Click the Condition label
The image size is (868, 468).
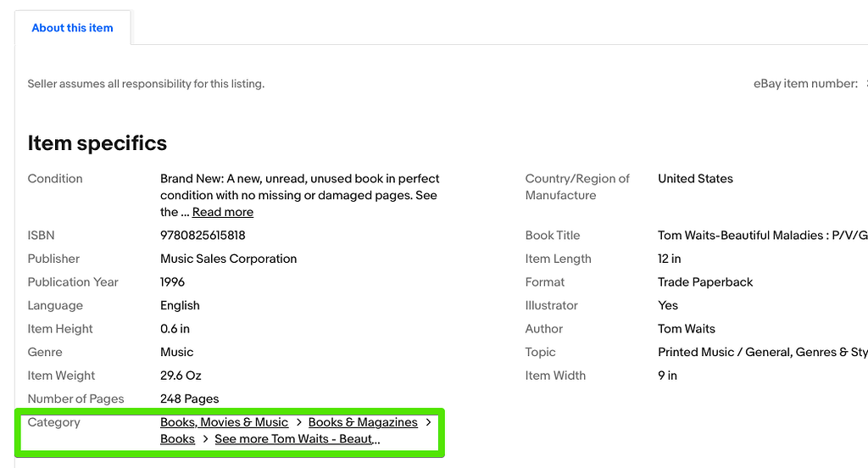(55, 179)
